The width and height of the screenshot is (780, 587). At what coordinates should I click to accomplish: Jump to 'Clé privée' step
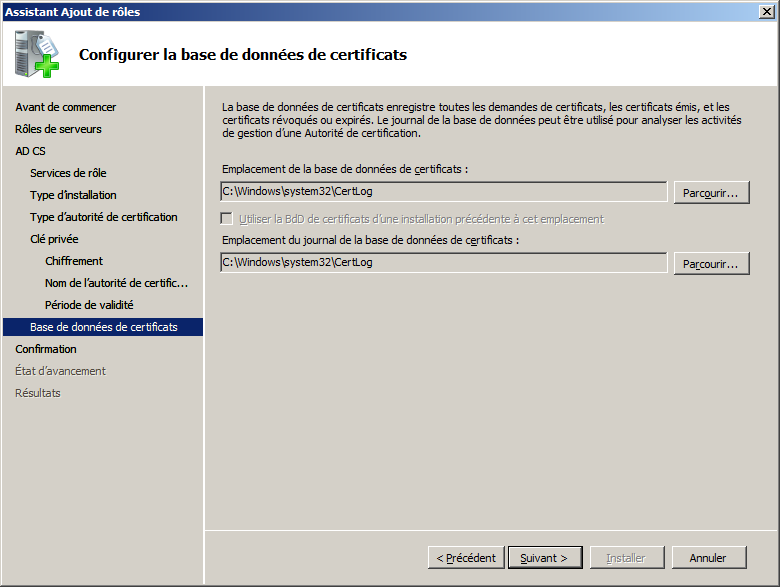[x=54, y=239]
